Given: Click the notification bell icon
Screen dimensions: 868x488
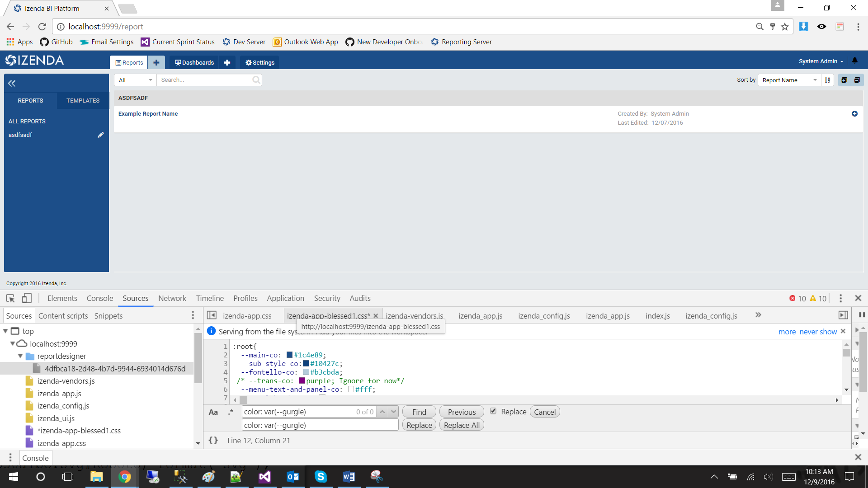Looking at the screenshot, I should point(855,61).
